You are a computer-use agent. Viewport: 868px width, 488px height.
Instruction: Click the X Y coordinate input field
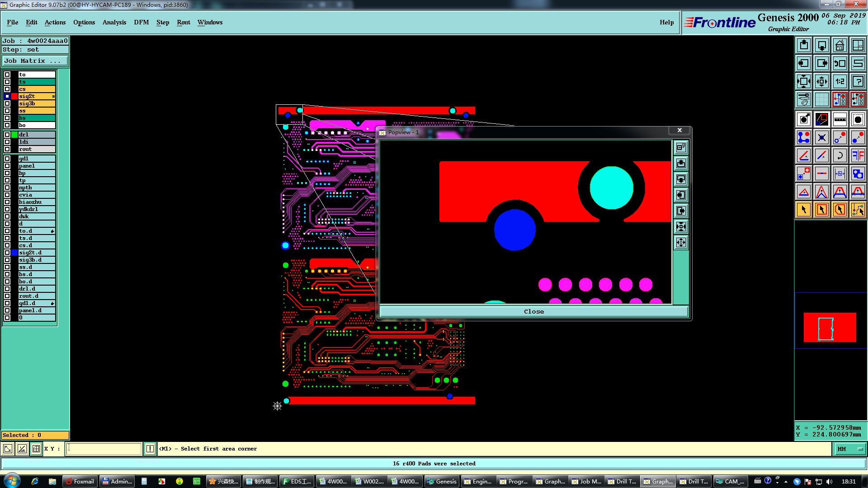pyautogui.click(x=104, y=449)
